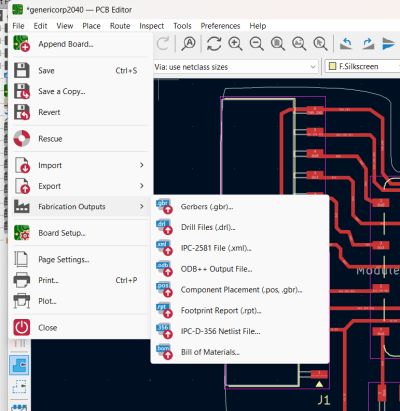Select ODB++ Output File entry
The image size is (400, 411).
click(x=240, y=269)
